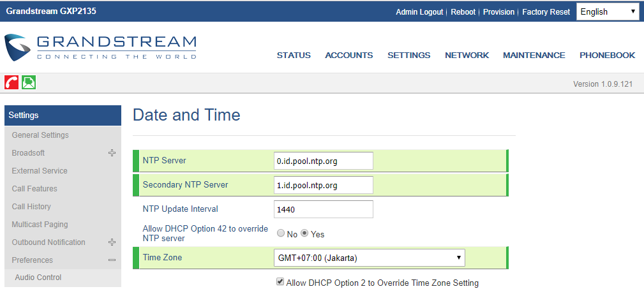Click the Reboot link

[x=463, y=12]
